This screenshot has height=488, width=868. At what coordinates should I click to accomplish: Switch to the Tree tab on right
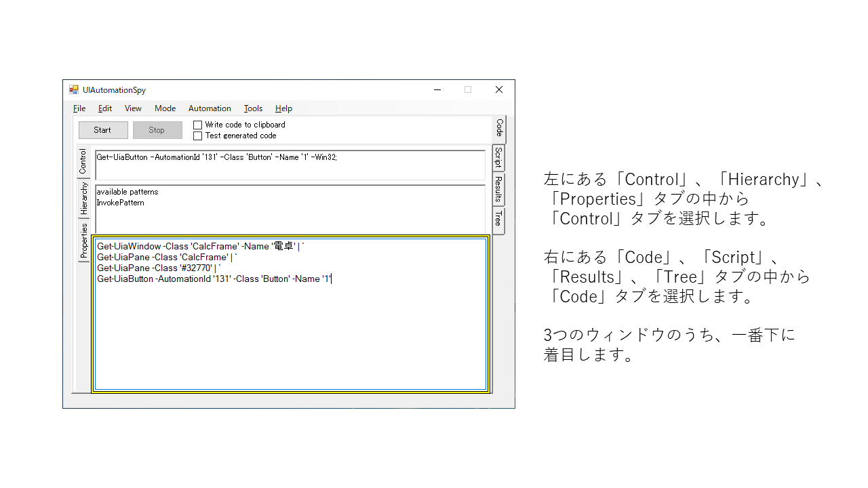point(498,221)
